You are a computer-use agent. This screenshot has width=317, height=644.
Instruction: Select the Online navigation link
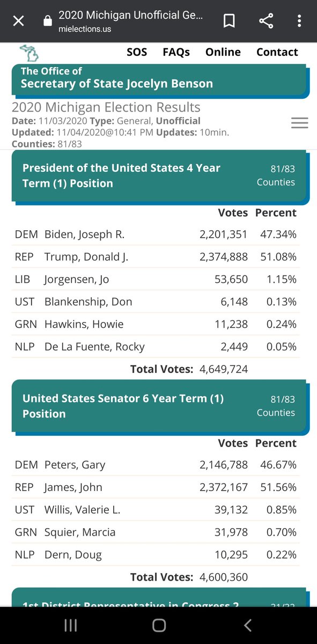[223, 52]
